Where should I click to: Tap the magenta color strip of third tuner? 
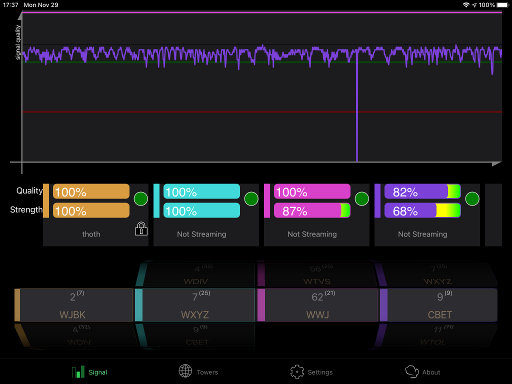point(267,201)
